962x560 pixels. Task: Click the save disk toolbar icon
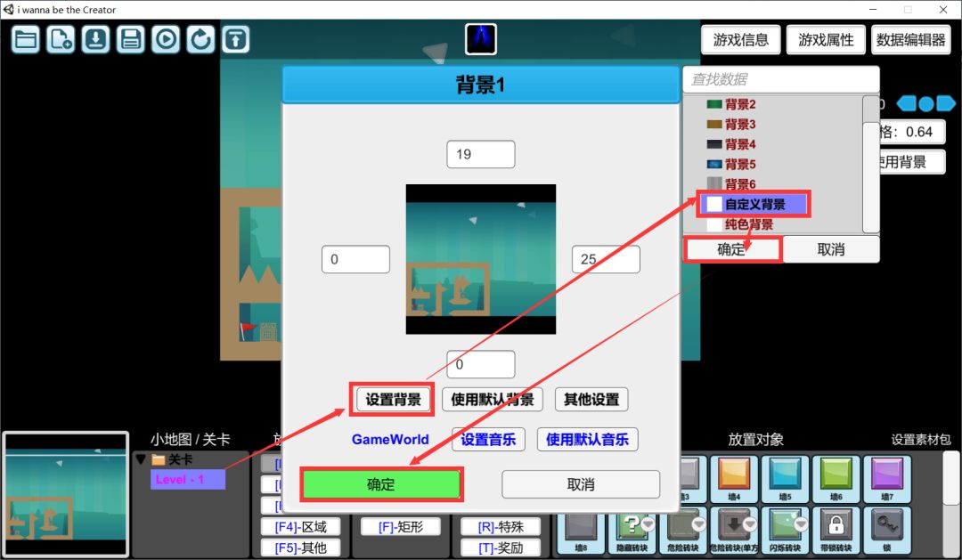pyautogui.click(x=130, y=39)
